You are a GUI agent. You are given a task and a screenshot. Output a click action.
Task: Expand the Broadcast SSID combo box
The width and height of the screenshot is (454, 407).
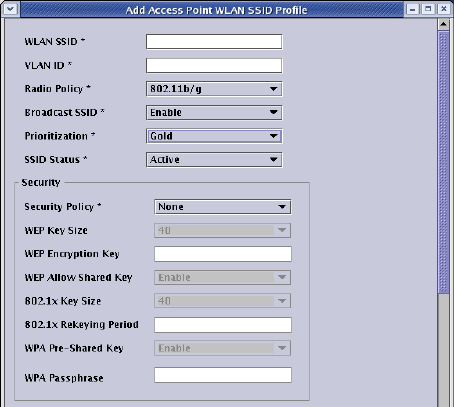(x=214, y=112)
